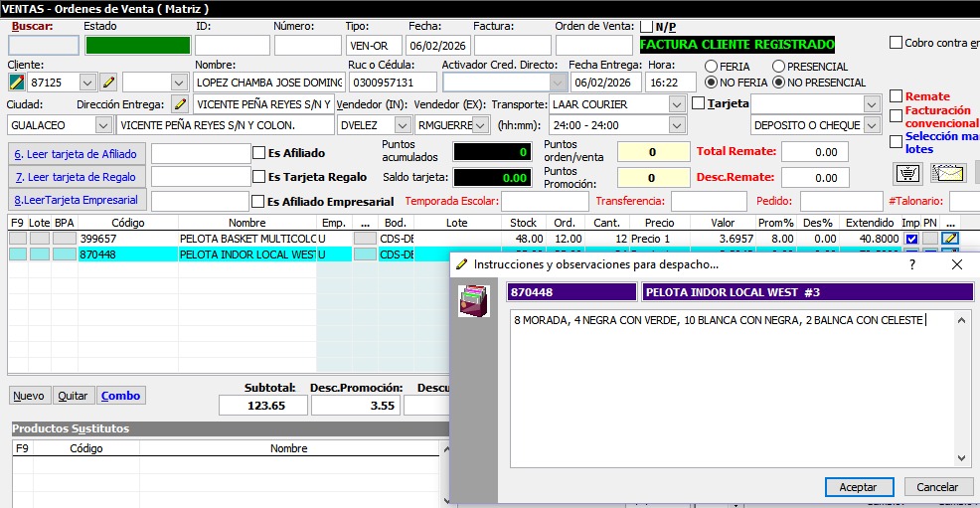
Task: Open notes pencil icon on Pelota Basket row
Action: [949, 239]
